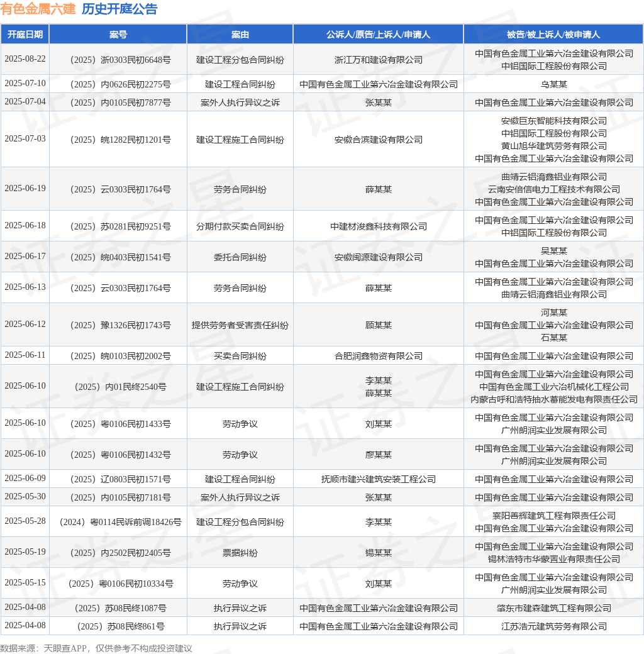
Task: Click case cause 提供劳务者受害责任纠纷
Action: tap(240, 325)
